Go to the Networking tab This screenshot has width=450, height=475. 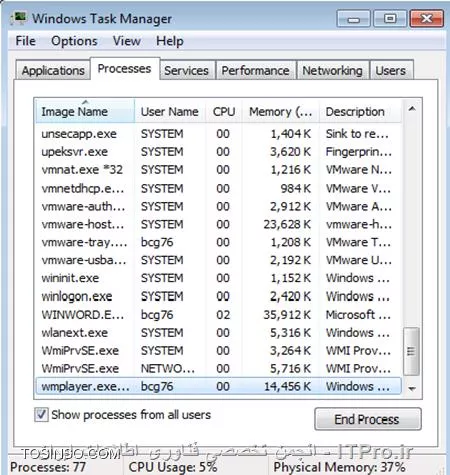(332, 70)
